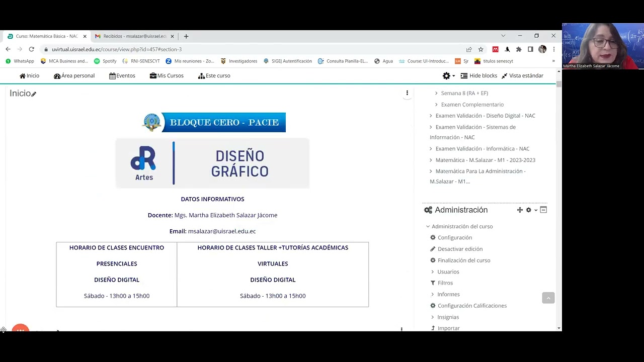644x362 pixels.
Task: Toggle the browser side panel icon
Action: click(530, 49)
